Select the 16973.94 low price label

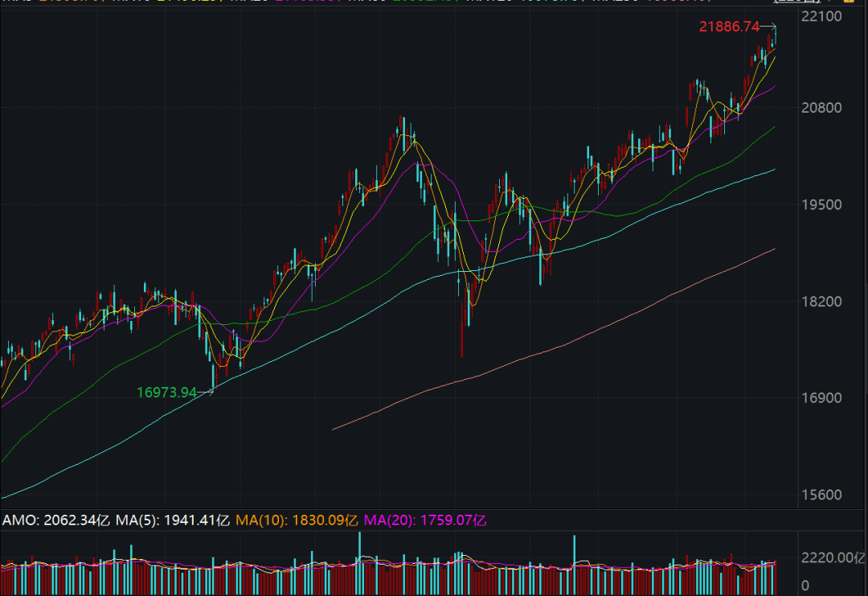[166, 393]
